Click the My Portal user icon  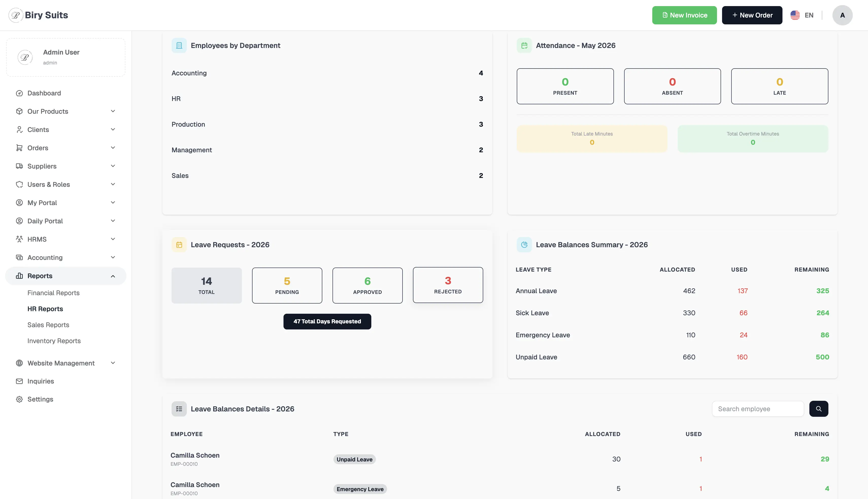20,203
